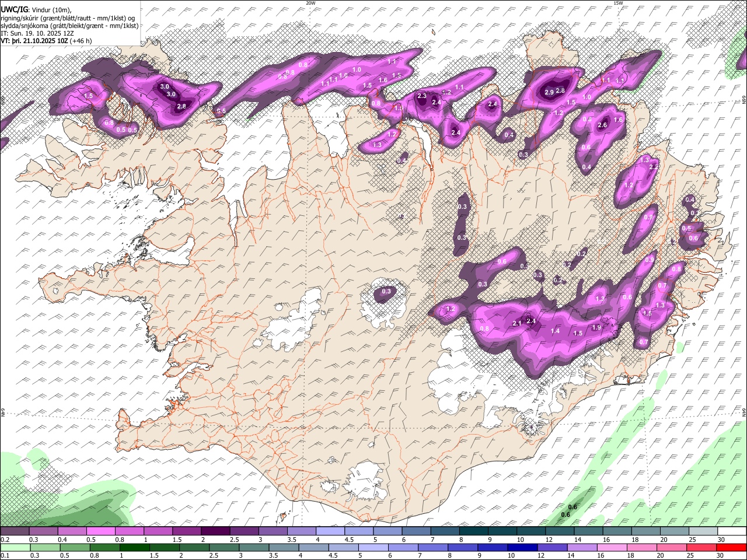
Task: Click the 2.3 precipitation value on the map
Action: pyautogui.click(x=422, y=96)
